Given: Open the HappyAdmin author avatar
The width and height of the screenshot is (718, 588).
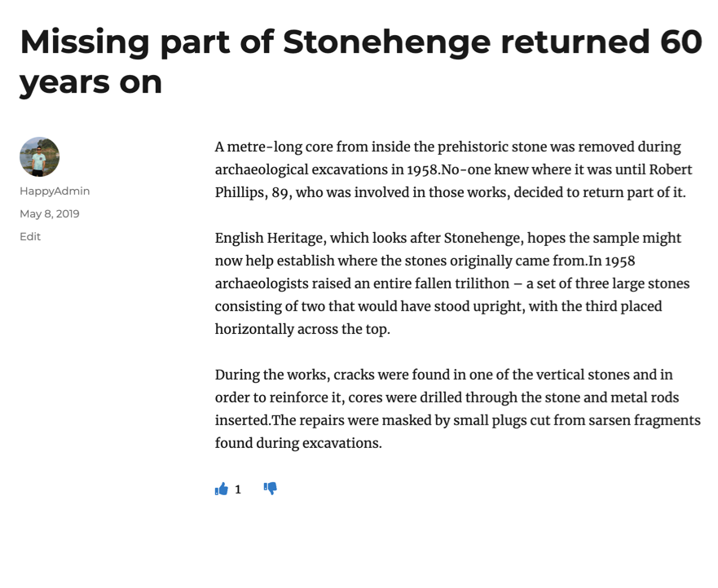Looking at the screenshot, I should tap(39, 156).
